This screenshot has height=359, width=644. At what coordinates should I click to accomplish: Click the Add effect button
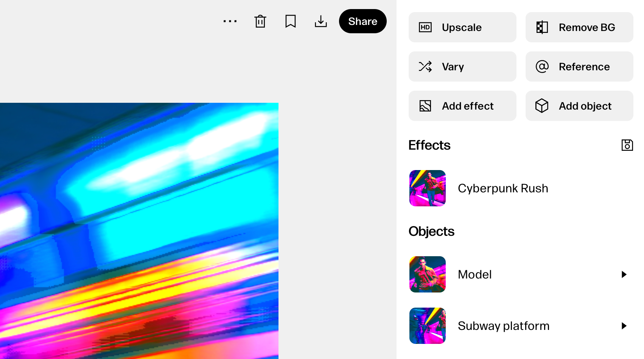pos(462,106)
